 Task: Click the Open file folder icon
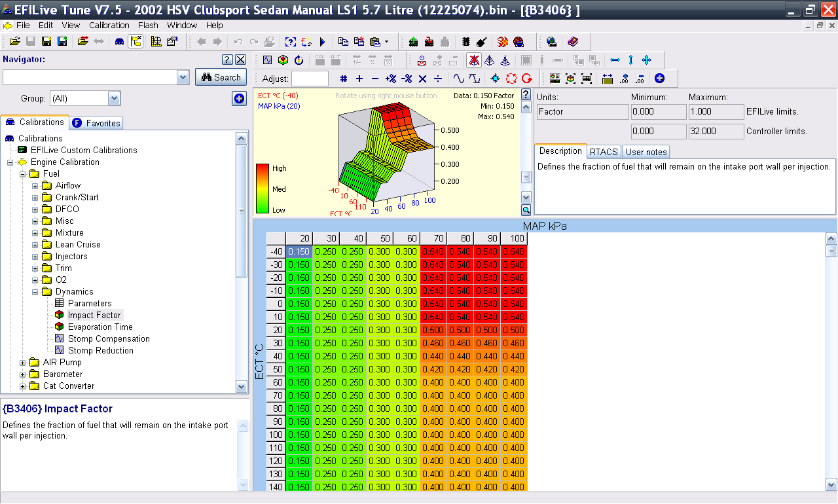[x=14, y=41]
